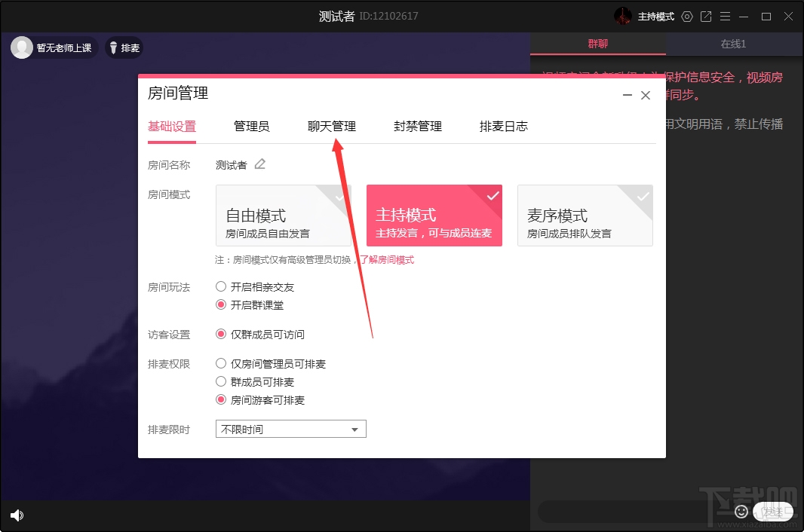Screen dimensions: 804x532
Task: Edit the room name with the pencil icon
Action: (x=259, y=164)
